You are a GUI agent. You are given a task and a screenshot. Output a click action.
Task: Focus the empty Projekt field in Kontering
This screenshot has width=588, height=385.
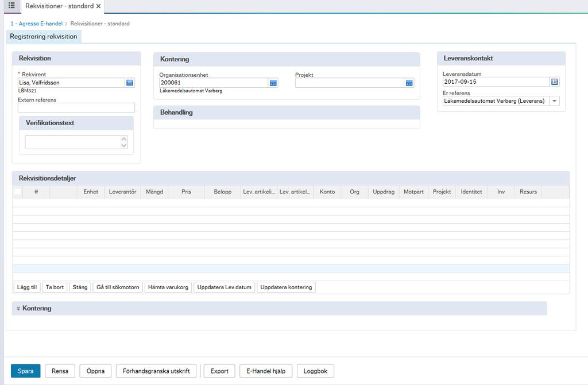point(350,83)
